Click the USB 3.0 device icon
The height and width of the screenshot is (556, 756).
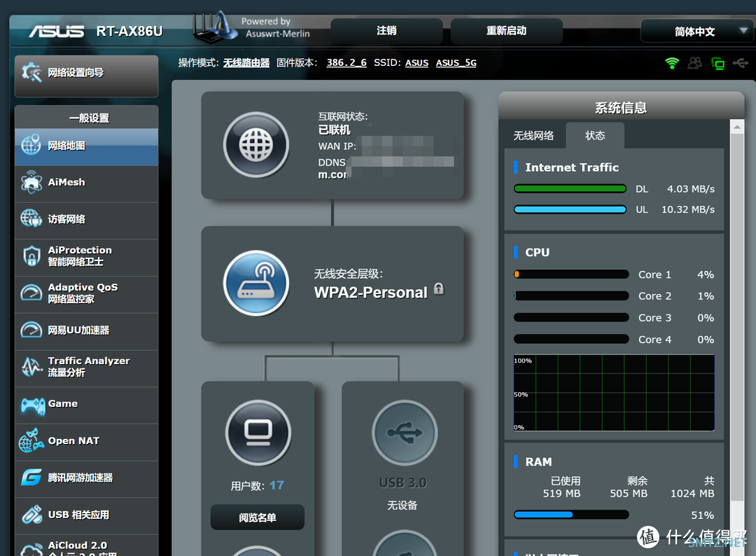point(405,433)
